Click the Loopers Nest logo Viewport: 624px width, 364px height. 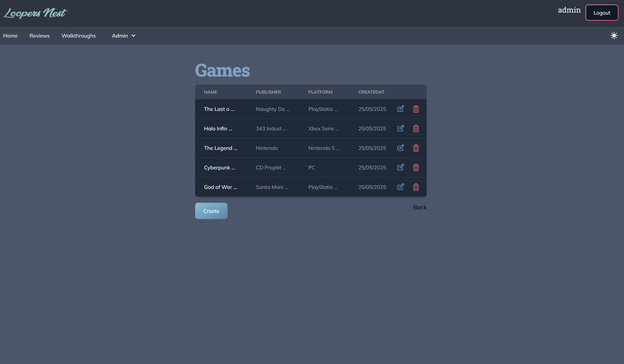35,13
